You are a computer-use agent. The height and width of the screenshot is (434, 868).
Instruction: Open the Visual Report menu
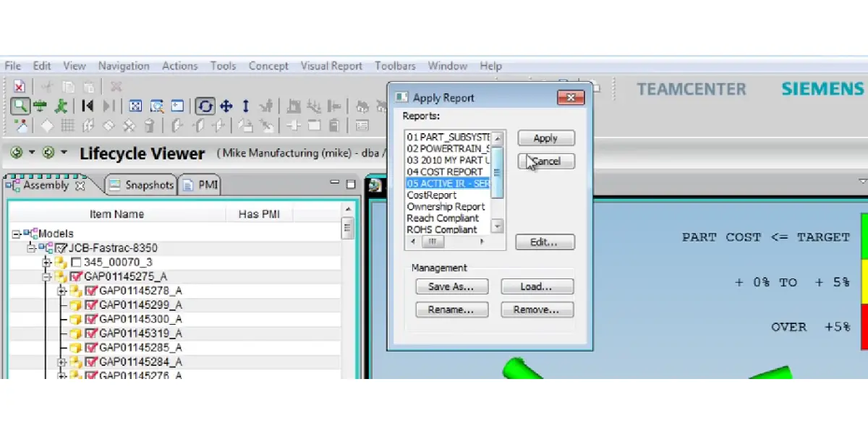pos(331,66)
